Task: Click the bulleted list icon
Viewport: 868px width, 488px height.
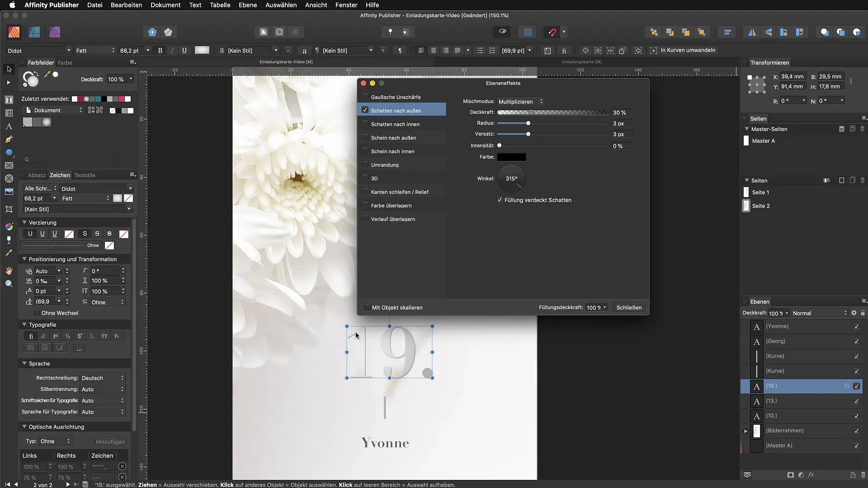Action: pyautogui.click(x=480, y=51)
